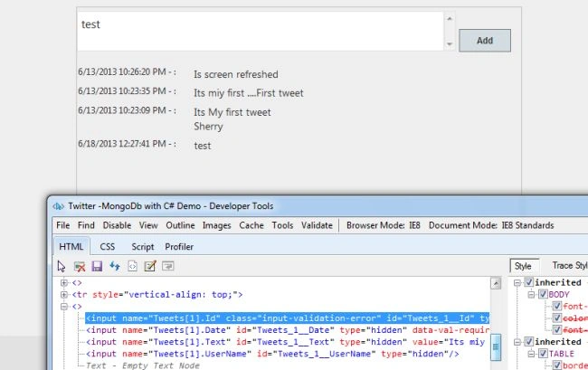Click the word wrap toolbar icon
This screenshot has width=588, height=370.
click(x=167, y=266)
